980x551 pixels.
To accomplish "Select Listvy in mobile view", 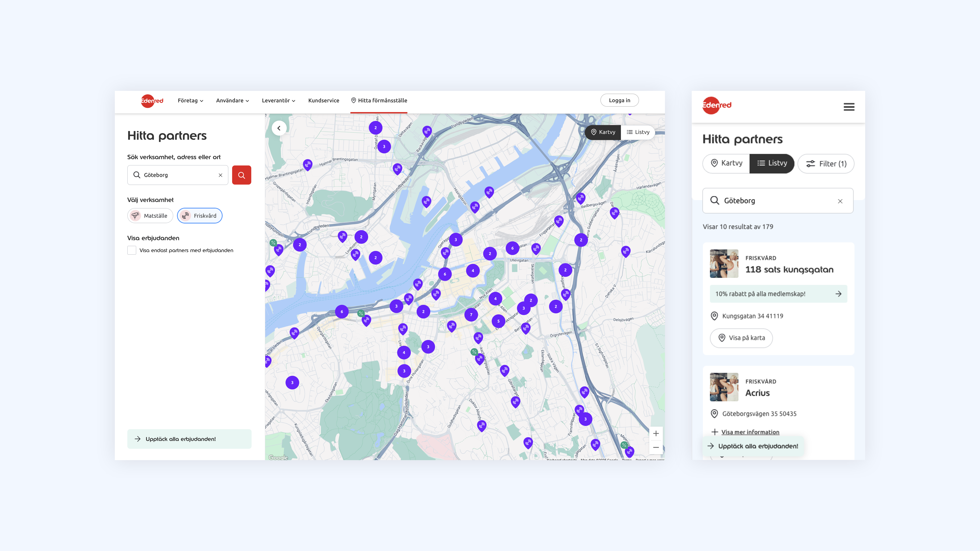I will (x=772, y=164).
